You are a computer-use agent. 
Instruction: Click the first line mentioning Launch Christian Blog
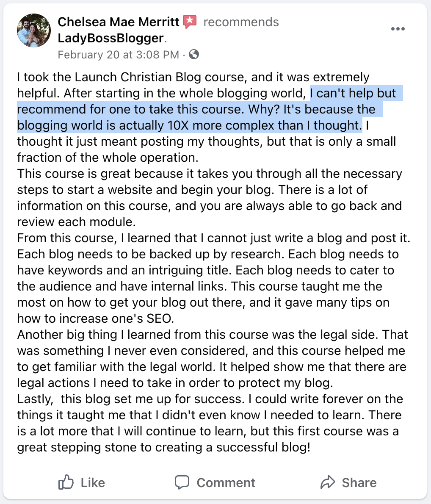[x=193, y=77]
